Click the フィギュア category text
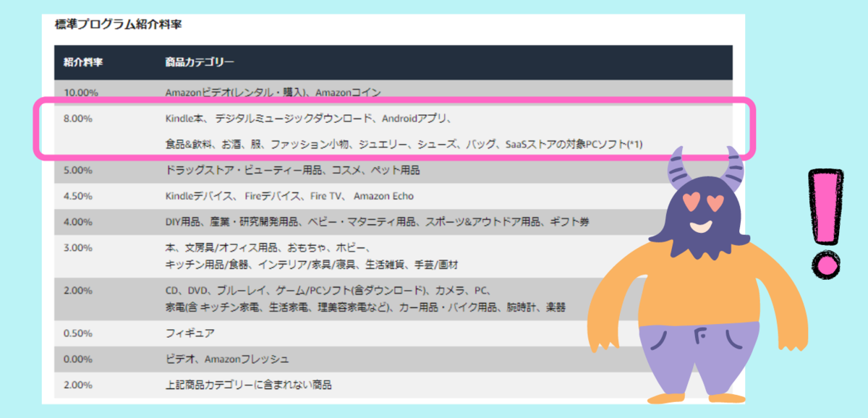 (190, 333)
